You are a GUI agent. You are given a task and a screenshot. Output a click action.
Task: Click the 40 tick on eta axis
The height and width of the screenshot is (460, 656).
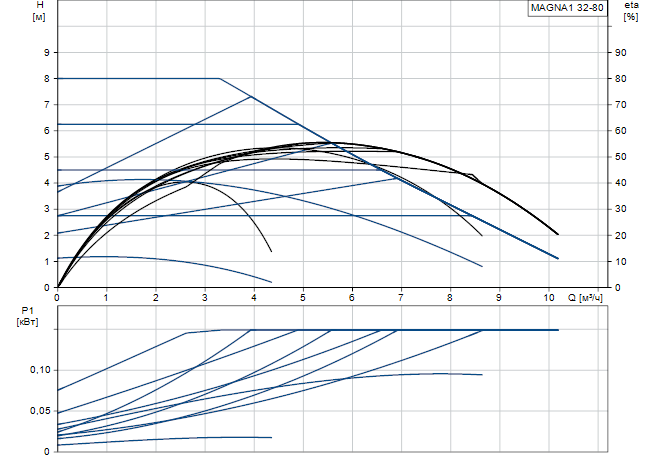pyautogui.click(x=620, y=183)
